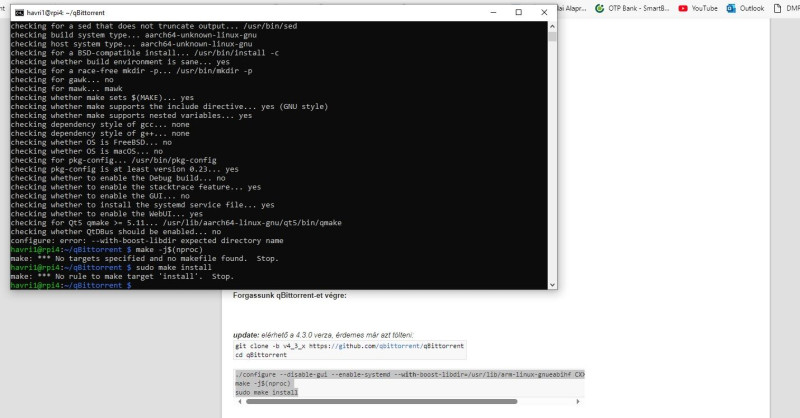Minimize the havri1@rpi4 terminal window
This screenshot has height=418, width=800.
pos(493,12)
